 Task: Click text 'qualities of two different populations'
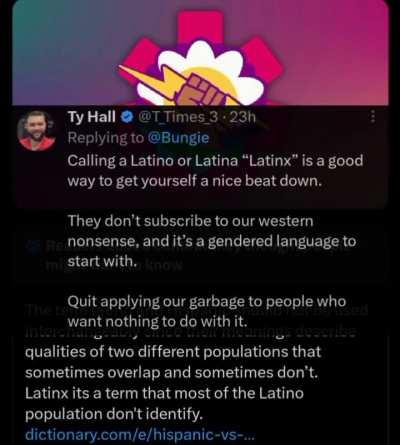(173, 352)
